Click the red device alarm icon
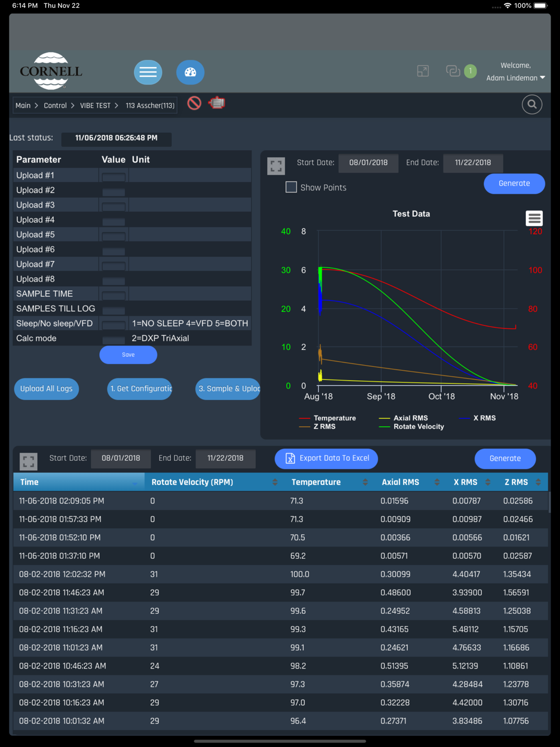Viewport: 560px width, 747px height. pyautogui.click(x=217, y=103)
